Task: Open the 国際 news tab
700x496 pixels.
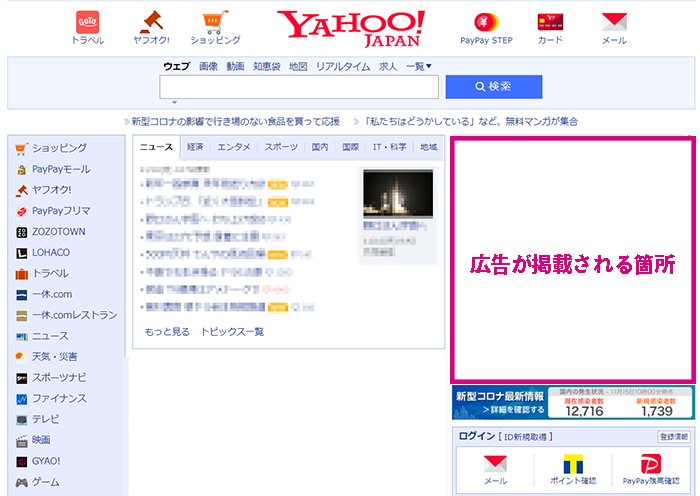Action: [350, 147]
